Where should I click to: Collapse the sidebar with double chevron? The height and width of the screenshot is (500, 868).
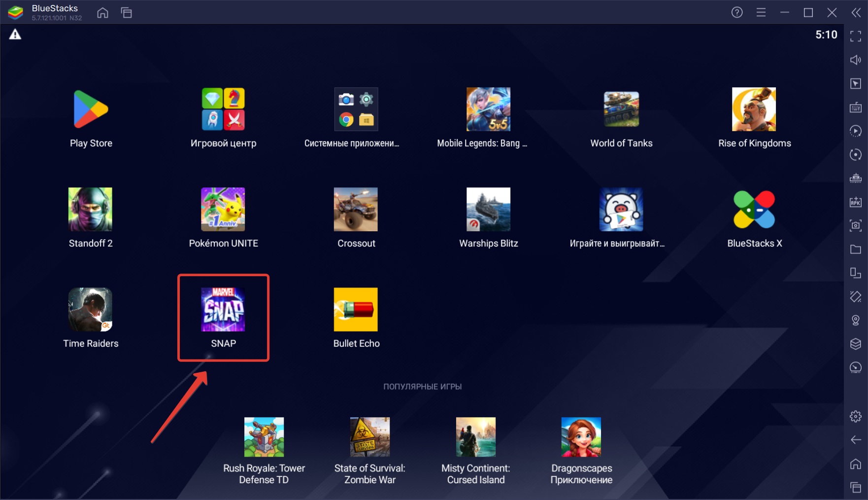point(856,12)
